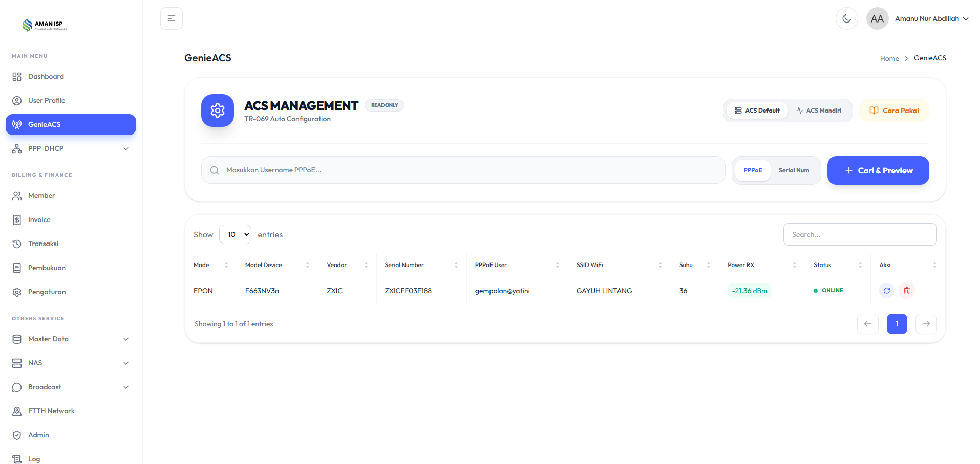Image resolution: width=980 pixels, height=464 pixels.
Task: Select page 1 in pagination
Action: 897,324
